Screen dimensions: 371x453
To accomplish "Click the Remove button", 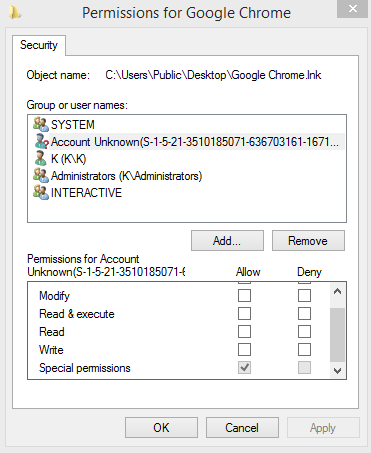I will 308,240.
